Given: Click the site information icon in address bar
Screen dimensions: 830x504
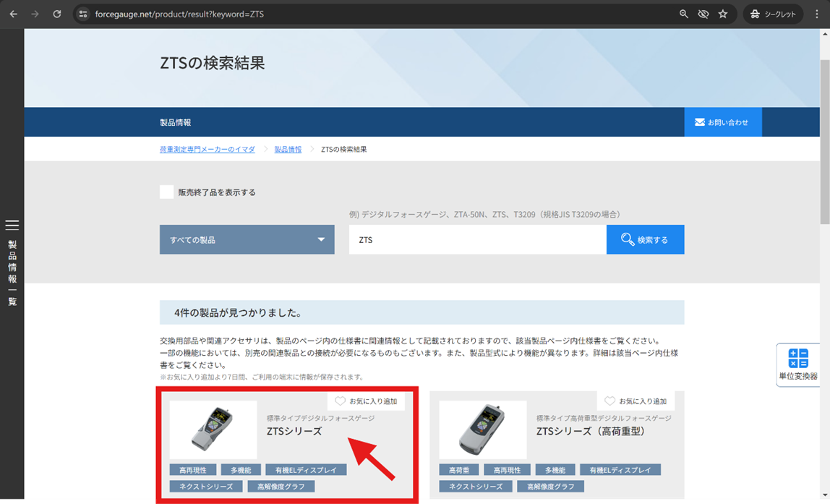Looking at the screenshot, I should 82,14.
